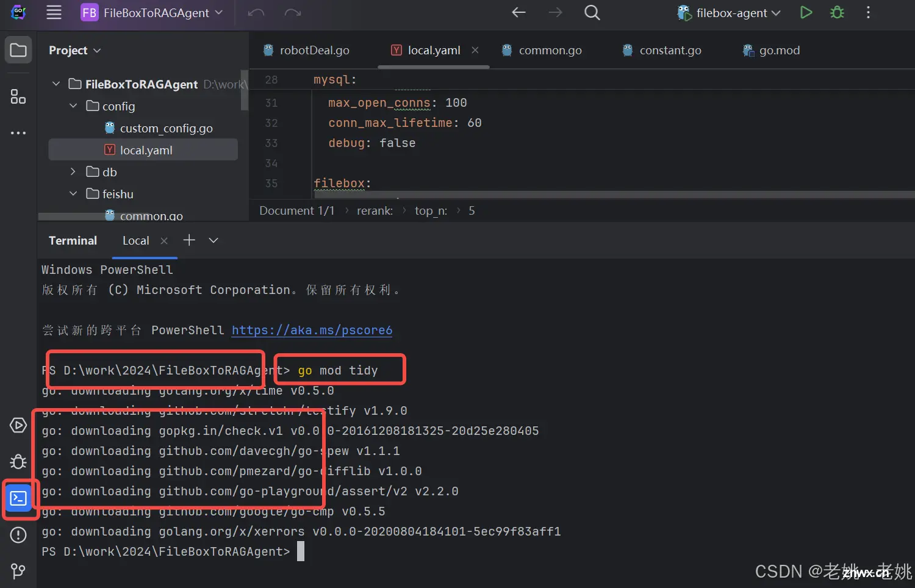
Task: Open the Services tool window icon
Action: tap(18, 425)
